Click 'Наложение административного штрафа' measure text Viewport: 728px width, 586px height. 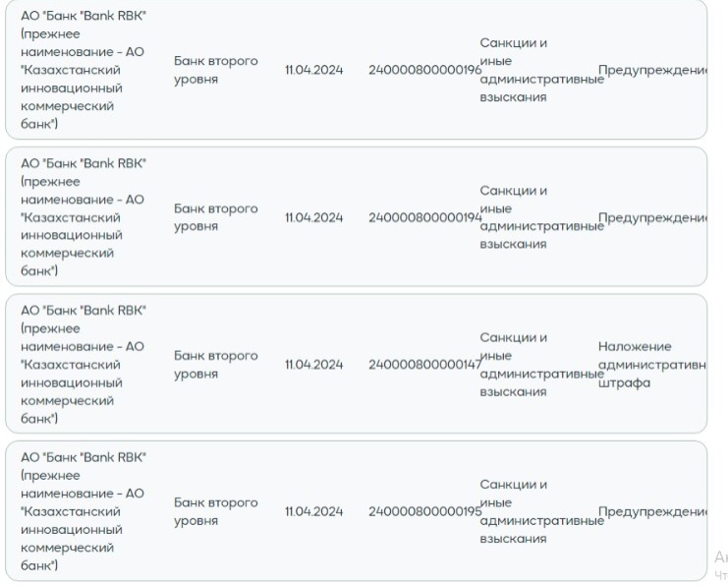(x=652, y=365)
